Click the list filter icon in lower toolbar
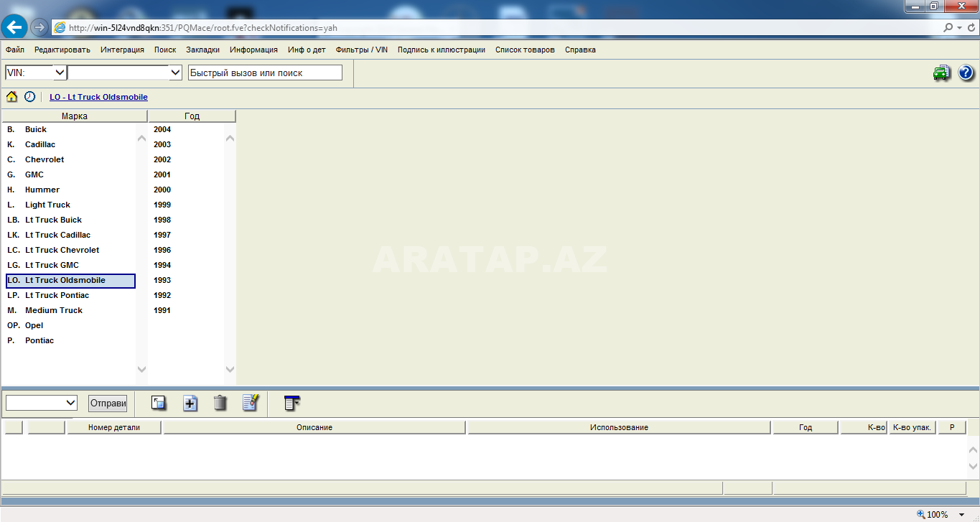Viewport: 980px width, 522px height. tap(291, 403)
